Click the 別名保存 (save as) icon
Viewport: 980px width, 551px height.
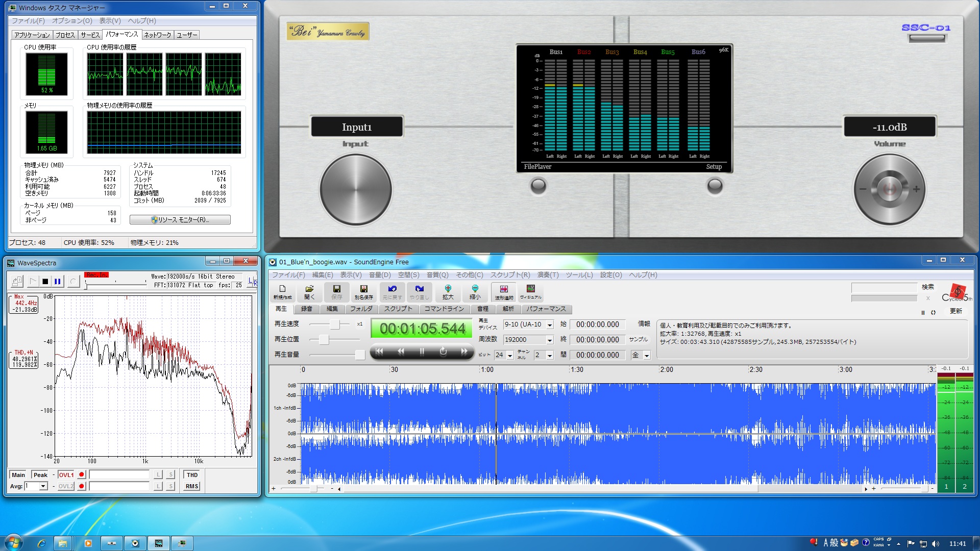(x=363, y=292)
